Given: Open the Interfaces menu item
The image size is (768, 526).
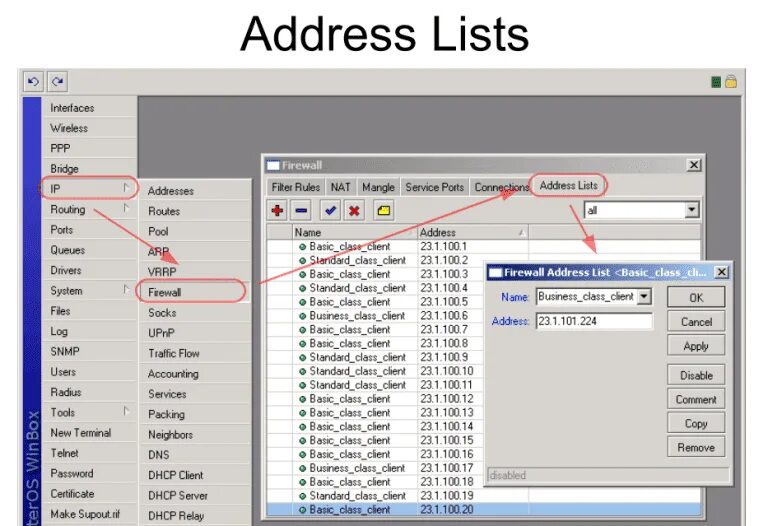Looking at the screenshot, I should click(89, 108).
